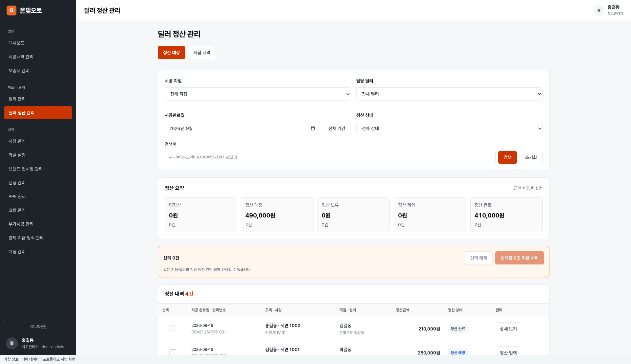This screenshot has height=364, width=631.
Task: Click the 전체 기간 button
Action: pyautogui.click(x=337, y=128)
